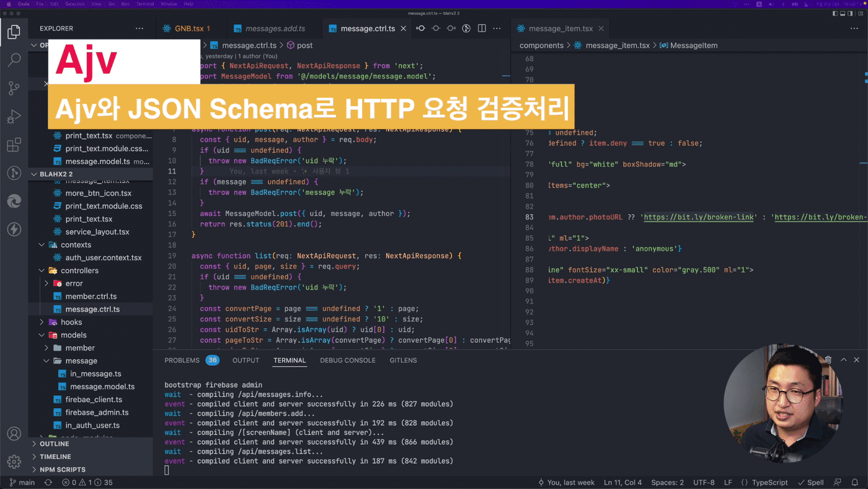The width and height of the screenshot is (868, 489).
Task: Split the message.ctrl.ts editor to the right
Action: pyautogui.click(x=482, y=29)
